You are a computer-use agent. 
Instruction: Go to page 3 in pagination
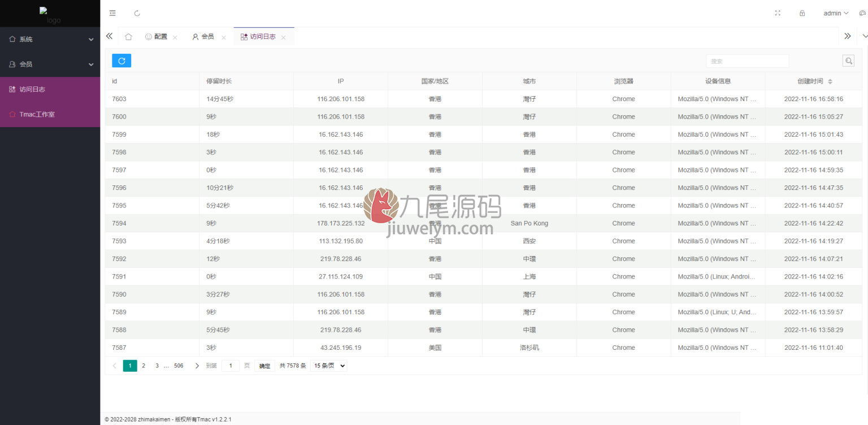[157, 366]
